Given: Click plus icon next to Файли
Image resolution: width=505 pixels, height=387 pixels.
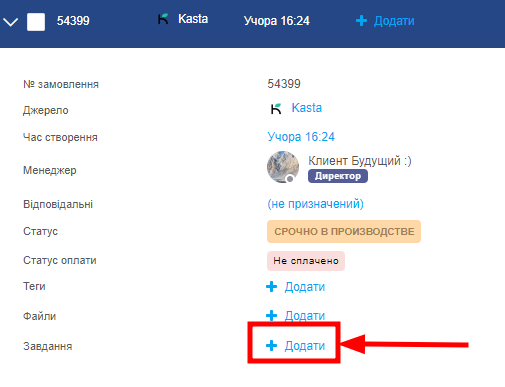Looking at the screenshot, I should (272, 315).
